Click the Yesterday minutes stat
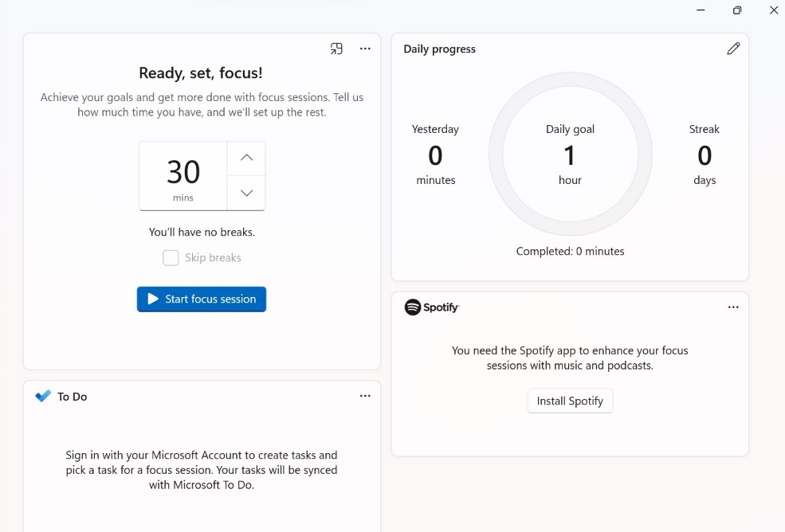 435,155
